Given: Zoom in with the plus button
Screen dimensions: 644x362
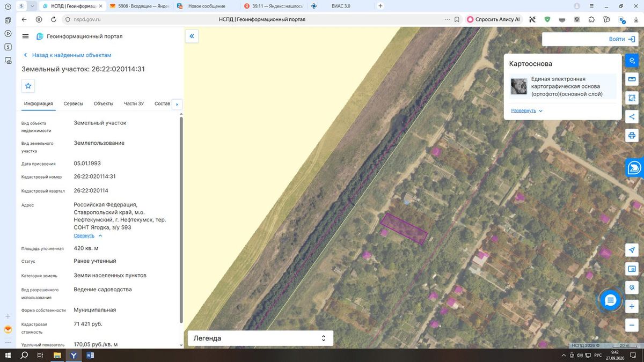Looking at the screenshot, I should click(632, 306).
